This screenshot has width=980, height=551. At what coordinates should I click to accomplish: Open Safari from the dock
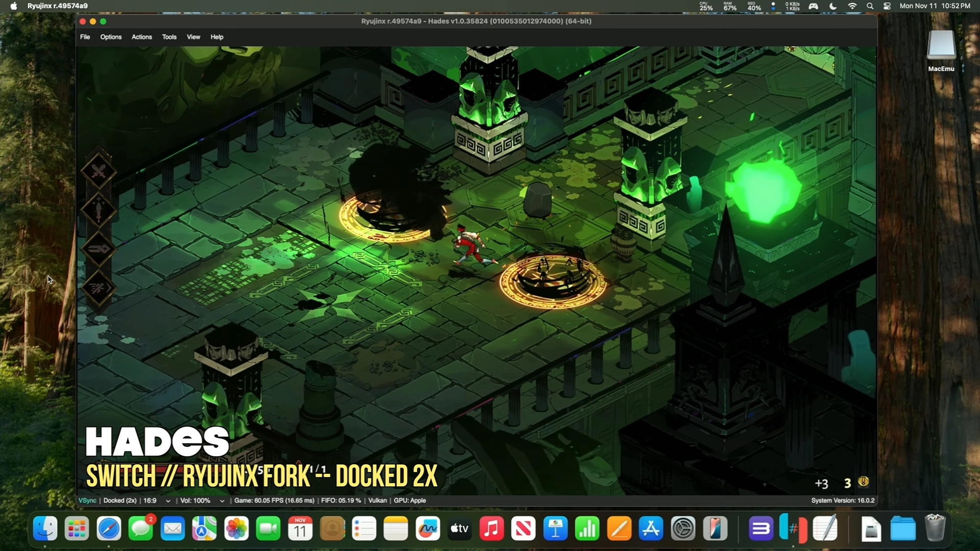109,529
